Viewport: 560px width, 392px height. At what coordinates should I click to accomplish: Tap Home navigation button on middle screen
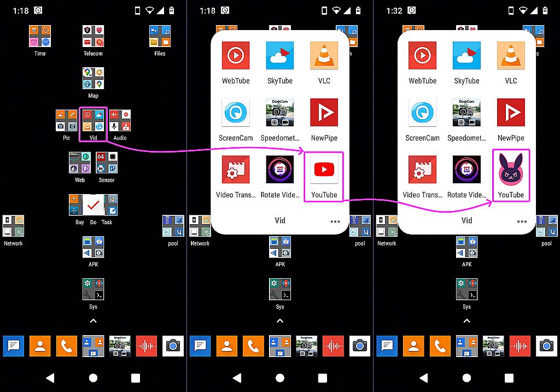click(x=280, y=378)
